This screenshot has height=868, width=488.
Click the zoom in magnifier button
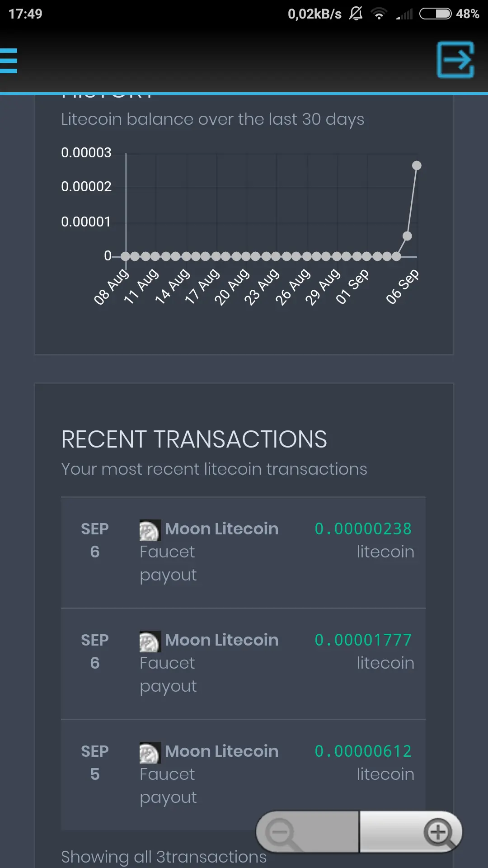[x=438, y=832]
